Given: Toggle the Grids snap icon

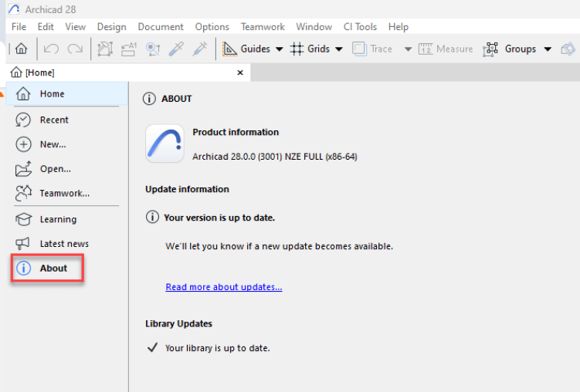Looking at the screenshot, I should tap(297, 49).
